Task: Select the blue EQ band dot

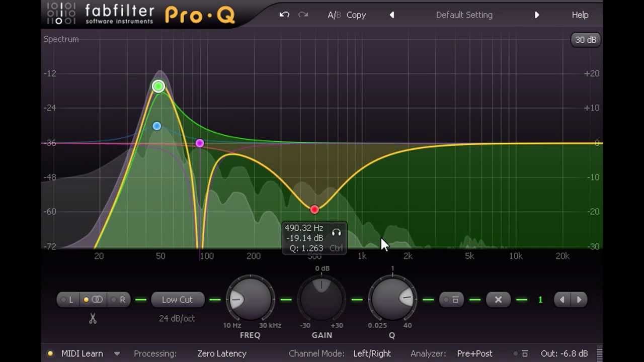Action: tap(156, 126)
